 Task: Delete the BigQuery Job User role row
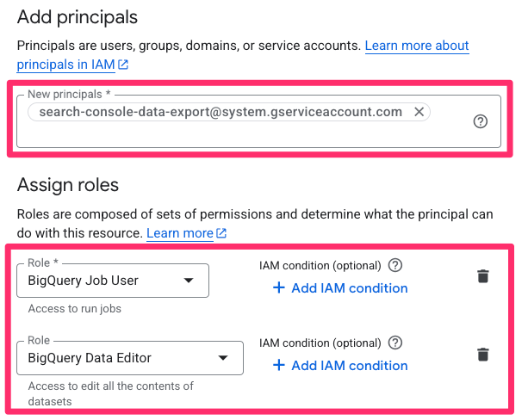[x=483, y=276]
